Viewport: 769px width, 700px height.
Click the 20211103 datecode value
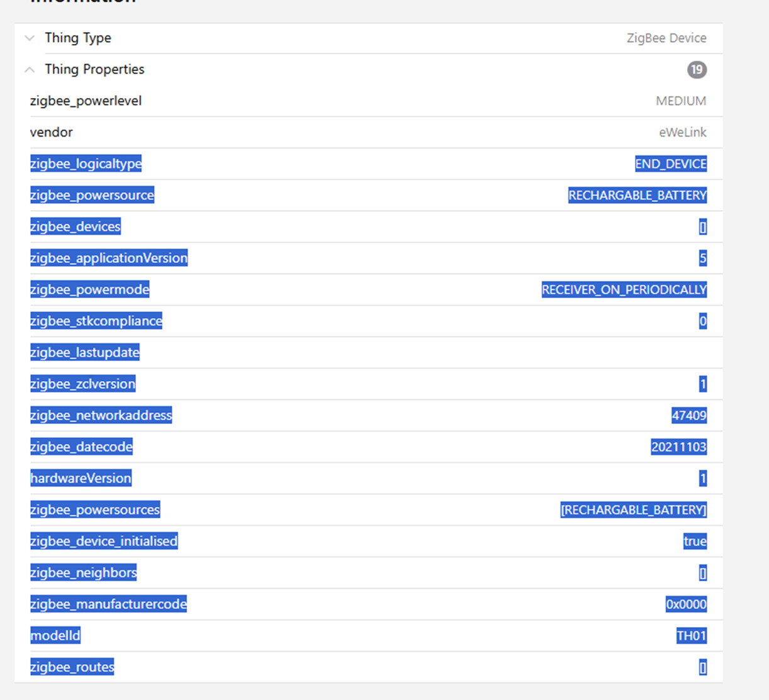point(678,447)
